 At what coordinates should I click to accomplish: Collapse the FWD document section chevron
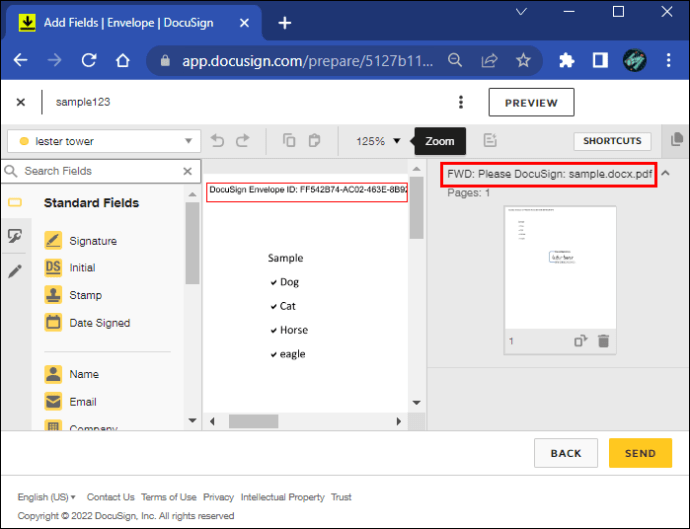click(x=665, y=173)
